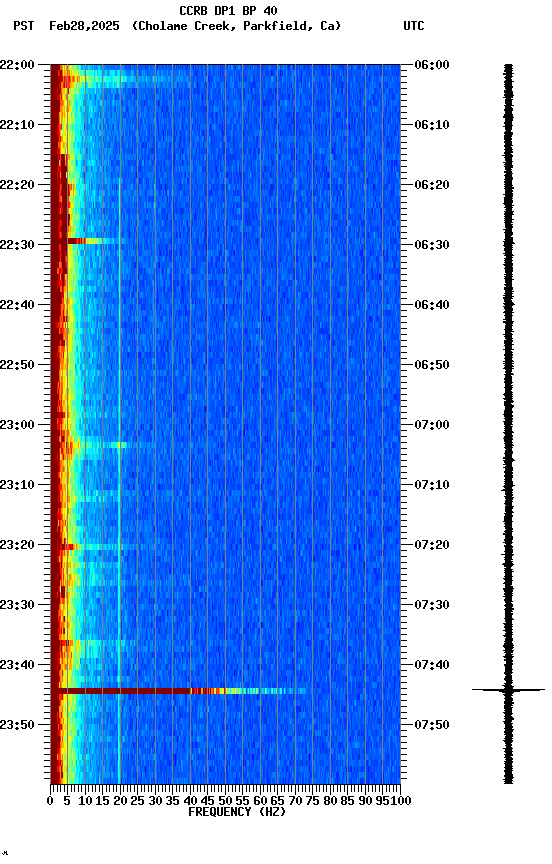The image size is (552, 864).
Task: Click the 06:10 UTC time label
Action: [432, 125]
